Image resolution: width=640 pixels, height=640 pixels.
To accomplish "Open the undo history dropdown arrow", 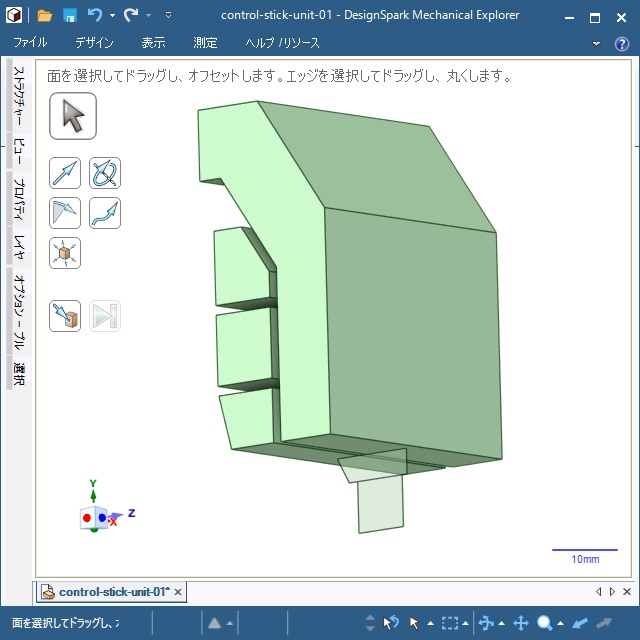I will (112, 16).
